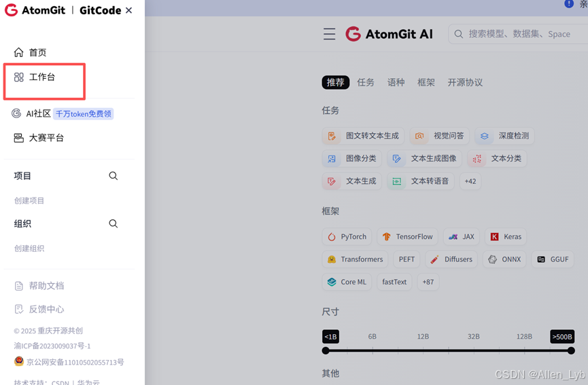588x385 pixels.
Task: Click 京公网安备11010502055713号 link
Action: (x=75, y=362)
